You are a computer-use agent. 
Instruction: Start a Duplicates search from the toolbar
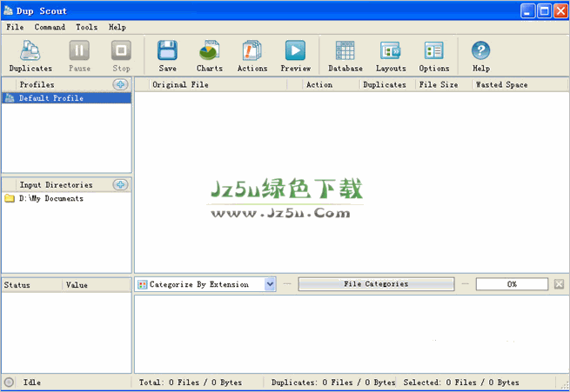pos(30,56)
